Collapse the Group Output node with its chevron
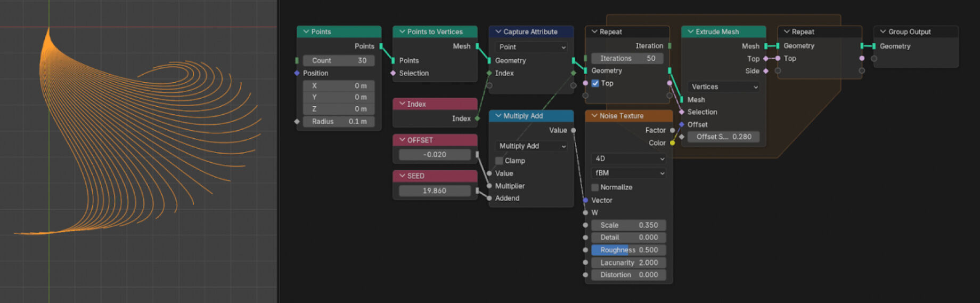980x303 pixels. (x=883, y=31)
